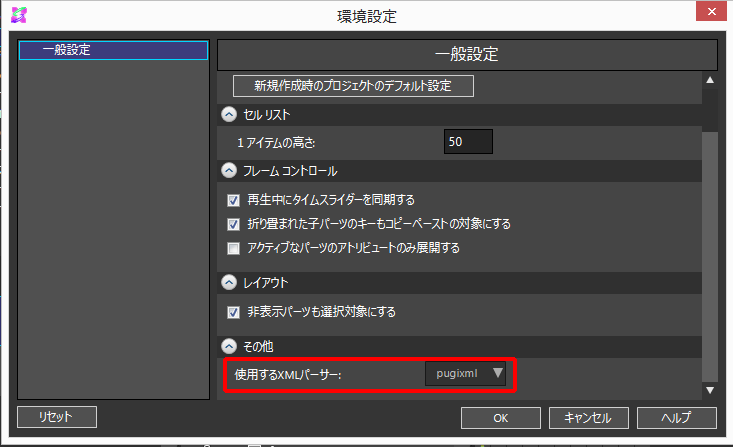Confirm settings with OK button
Screen dimensions: 733x447
click(501, 418)
